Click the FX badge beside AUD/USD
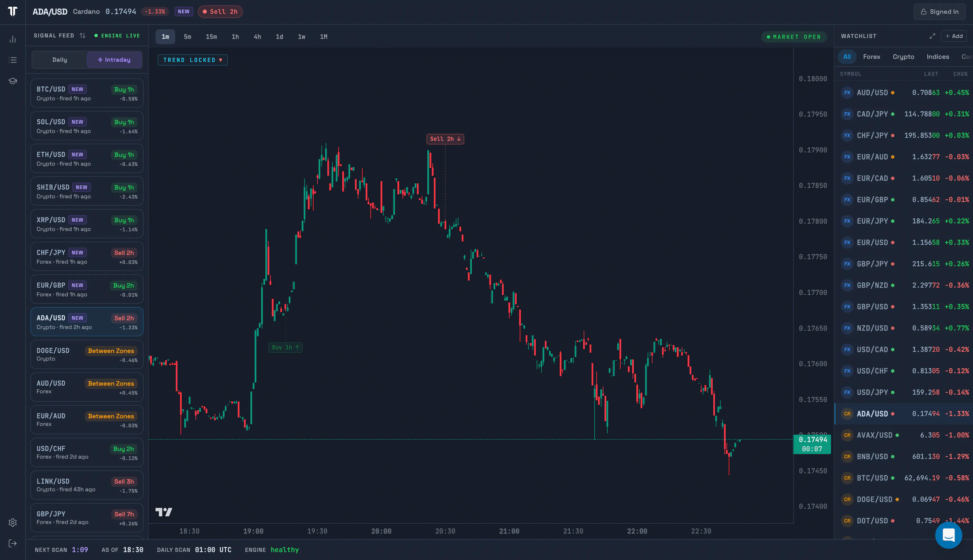The width and height of the screenshot is (973, 560). [847, 93]
